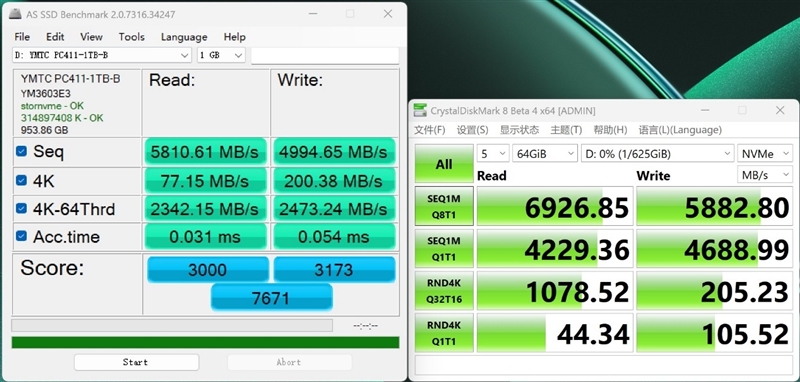
Task: Click the RND4K Q32T16 read value 1078.52
Action: pyautogui.click(x=555, y=291)
